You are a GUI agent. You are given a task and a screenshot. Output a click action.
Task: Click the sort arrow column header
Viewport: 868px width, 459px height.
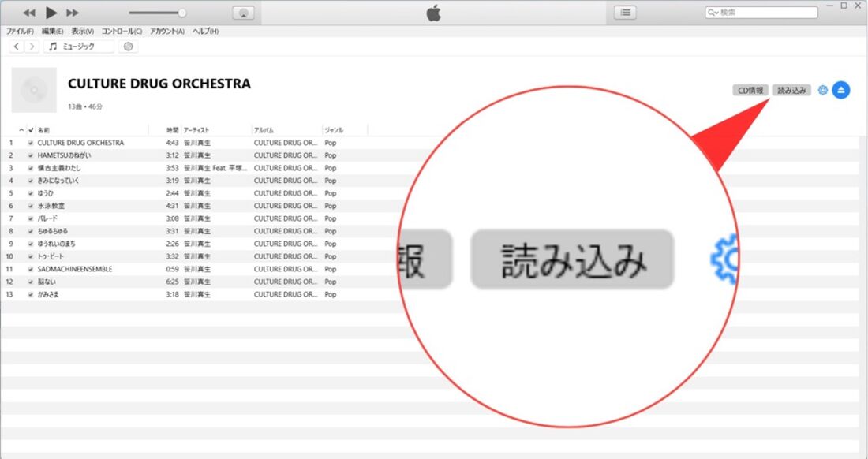[x=21, y=130]
